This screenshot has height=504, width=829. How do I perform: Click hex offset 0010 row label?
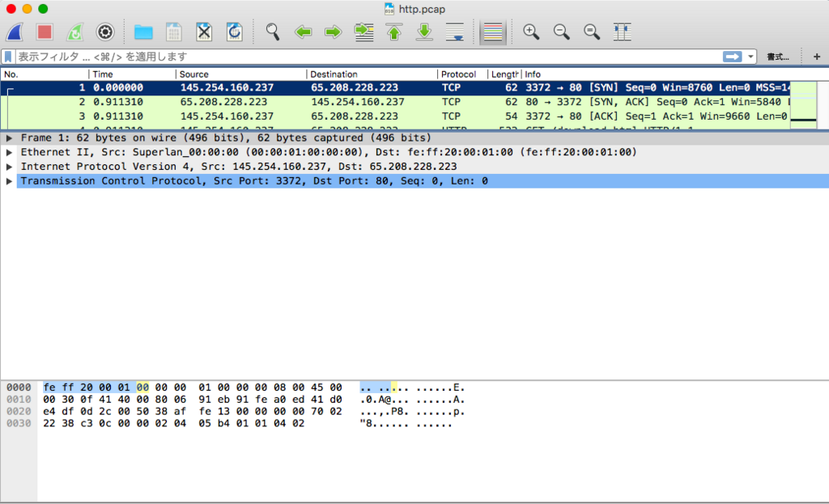click(19, 400)
